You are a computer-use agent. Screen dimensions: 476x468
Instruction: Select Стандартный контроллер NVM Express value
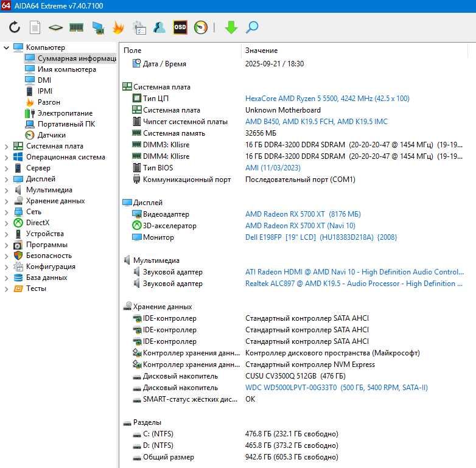click(310, 365)
